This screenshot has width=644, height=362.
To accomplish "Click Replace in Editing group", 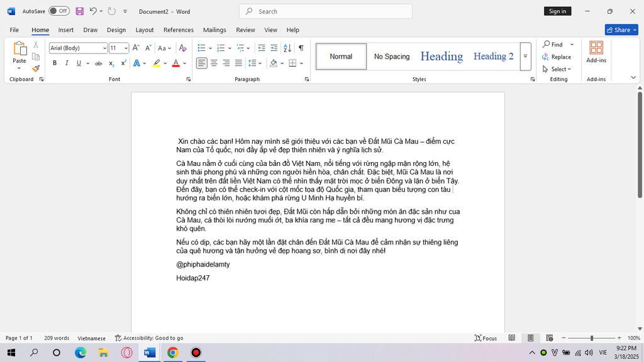I will click(x=557, y=57).
